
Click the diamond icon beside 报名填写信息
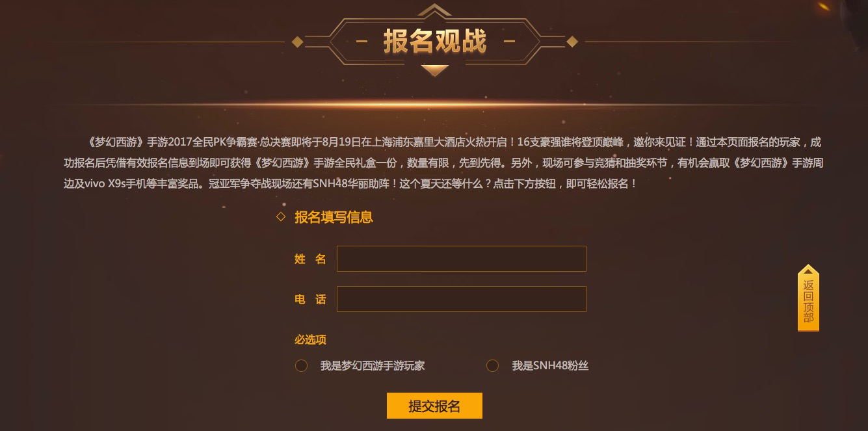point(281,216)
